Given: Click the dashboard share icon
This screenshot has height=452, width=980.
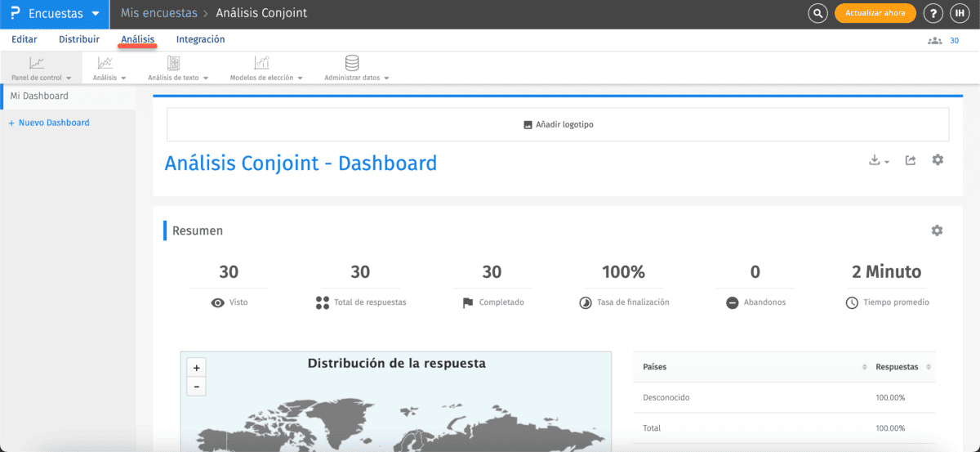Looking at the screenshot, I should [911, 161].
